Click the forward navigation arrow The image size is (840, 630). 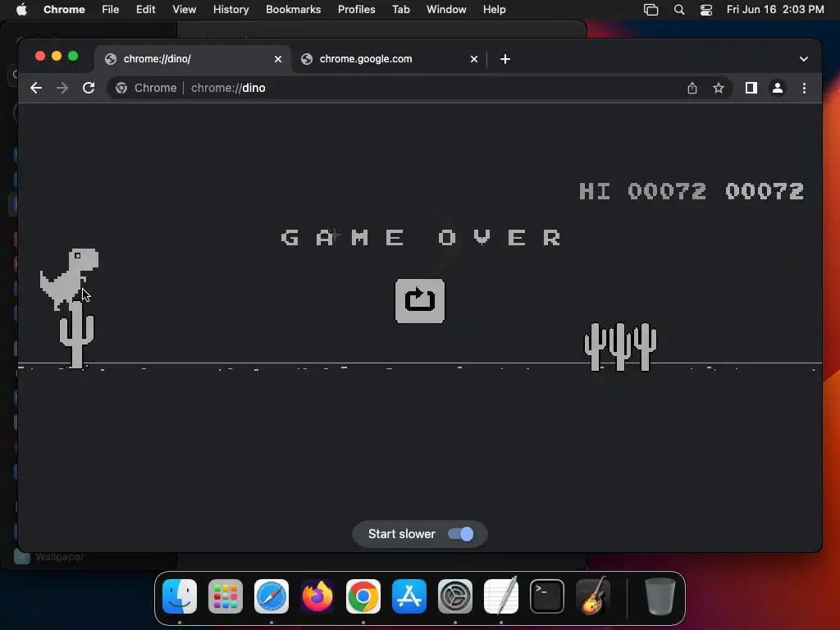click(x=62, y=88)
